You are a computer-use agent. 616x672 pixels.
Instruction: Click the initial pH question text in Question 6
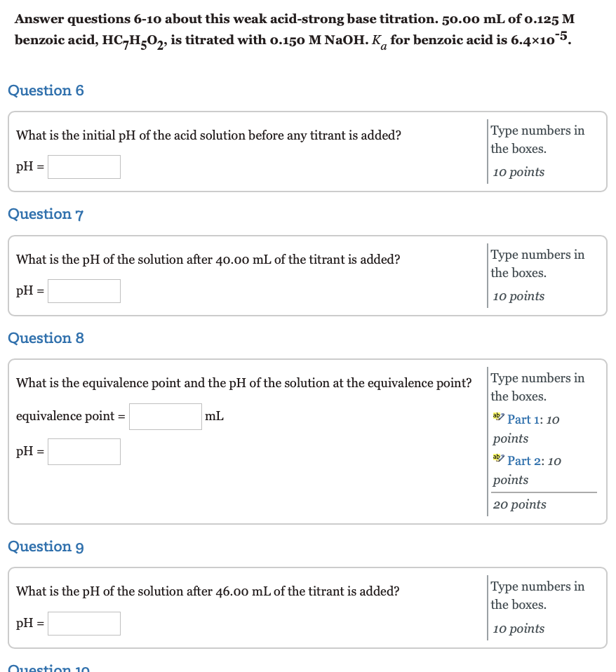coord(208,135)
